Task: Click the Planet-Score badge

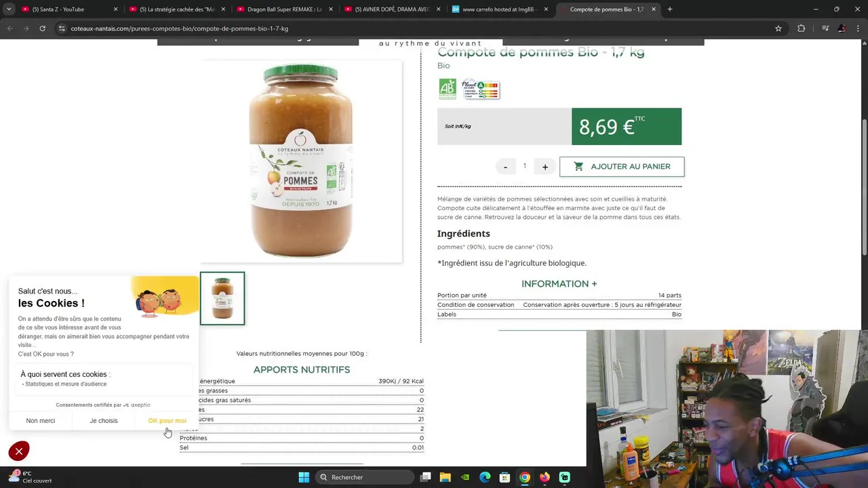Action: pyautogui.click(x=480, y=89)
